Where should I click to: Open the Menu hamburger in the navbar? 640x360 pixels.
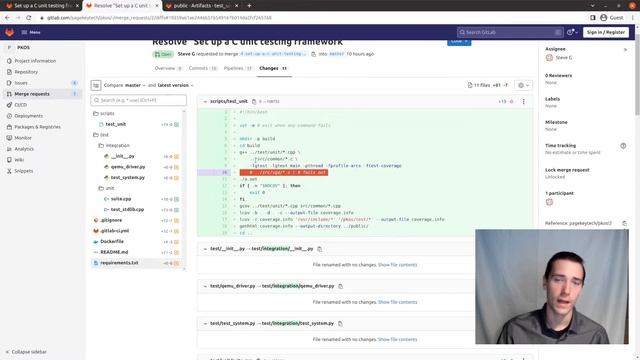(31, 32)
